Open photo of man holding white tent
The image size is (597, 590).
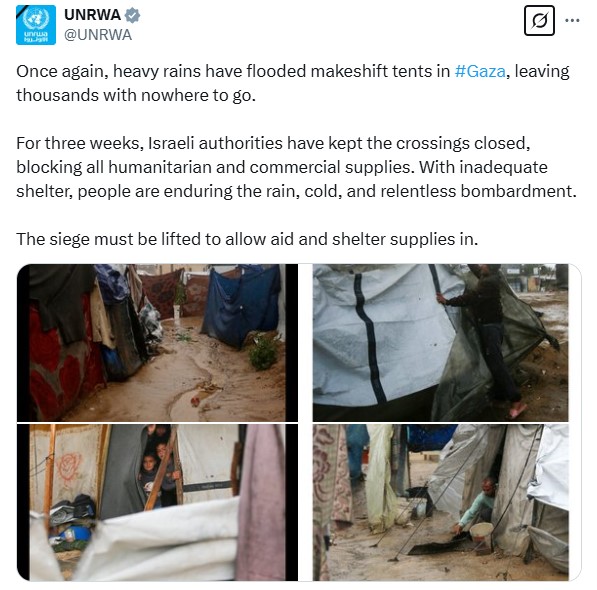[441, 343]
